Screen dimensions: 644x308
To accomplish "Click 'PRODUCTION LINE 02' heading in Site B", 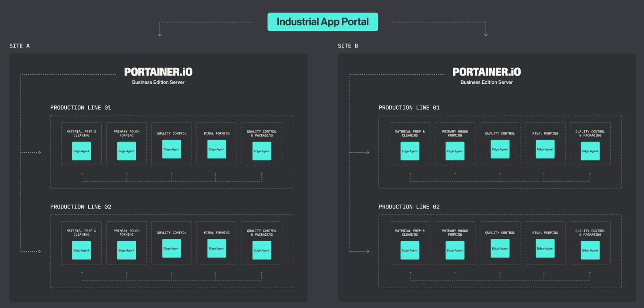I will (409, 207).
